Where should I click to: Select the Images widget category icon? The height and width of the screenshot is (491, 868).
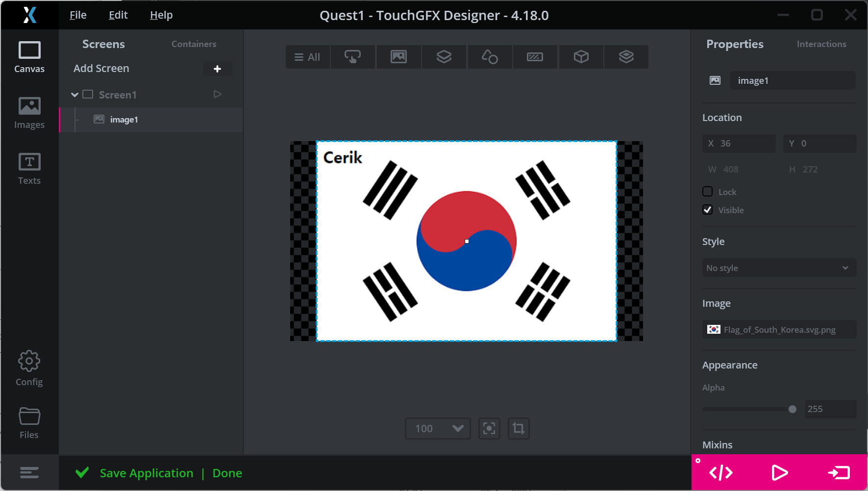(398, 57)
